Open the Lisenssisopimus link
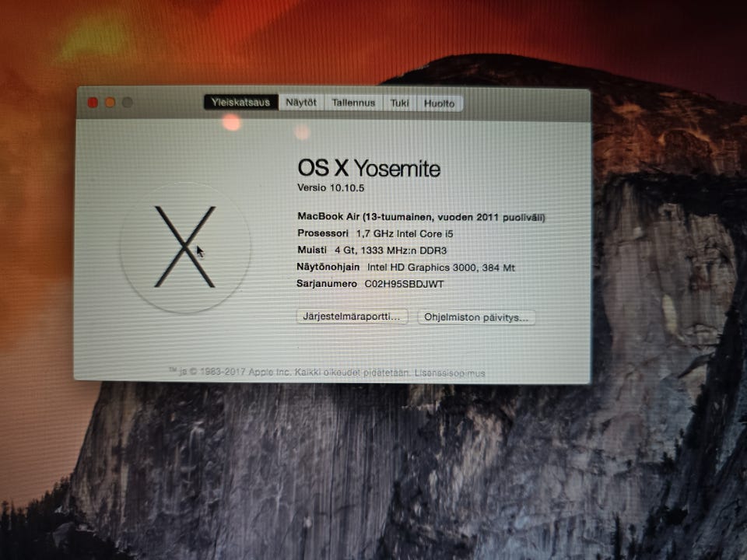The width and height of the screenshot is (747, 560). [449, 373]
